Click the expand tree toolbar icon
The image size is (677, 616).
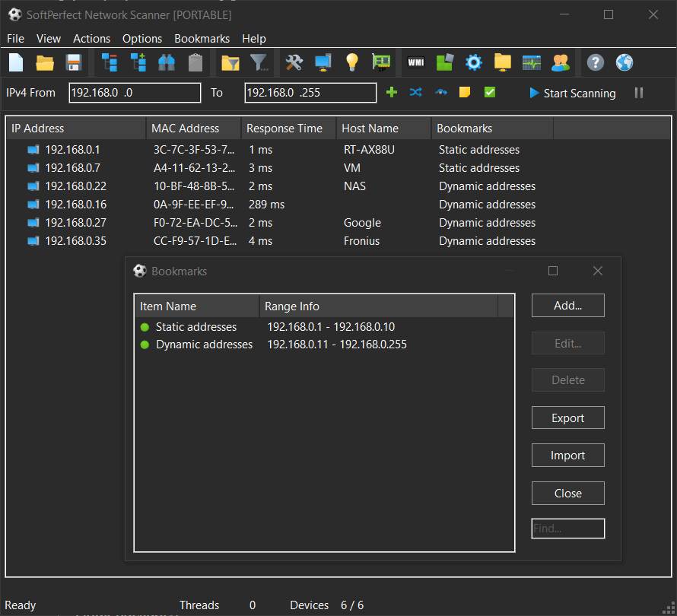(138, 62)
